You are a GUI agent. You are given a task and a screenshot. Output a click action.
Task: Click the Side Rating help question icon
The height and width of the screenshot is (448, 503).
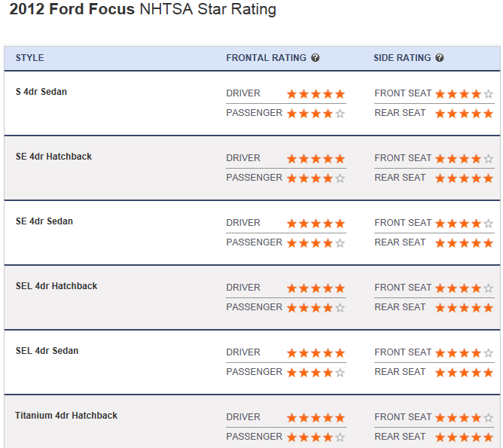tap(440, 58)
